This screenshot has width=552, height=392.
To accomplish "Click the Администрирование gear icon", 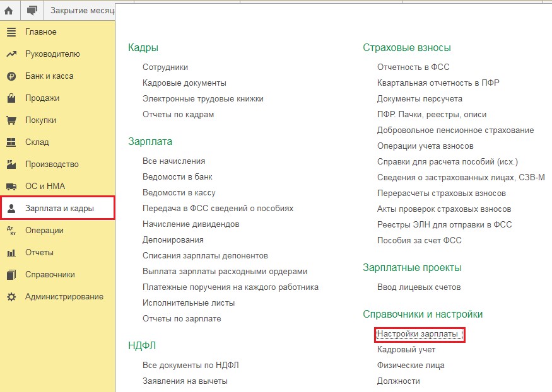I will point(11,297).
